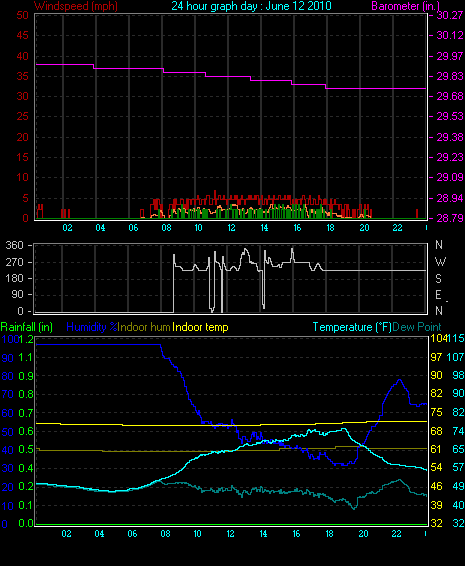Viewport: 465px width, 566px height.
Task: Select rainfall scale value 1.2
Action: click(26, 339)
